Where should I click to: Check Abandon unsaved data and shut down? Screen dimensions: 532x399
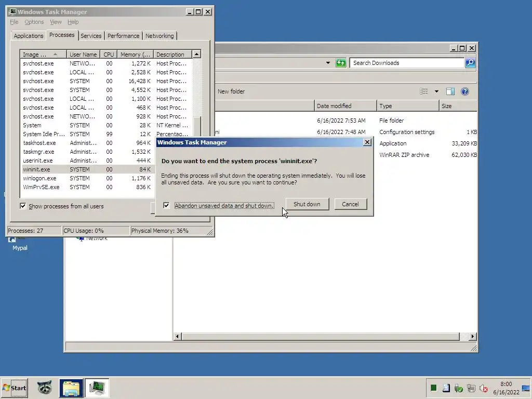[x=166, y=205]
